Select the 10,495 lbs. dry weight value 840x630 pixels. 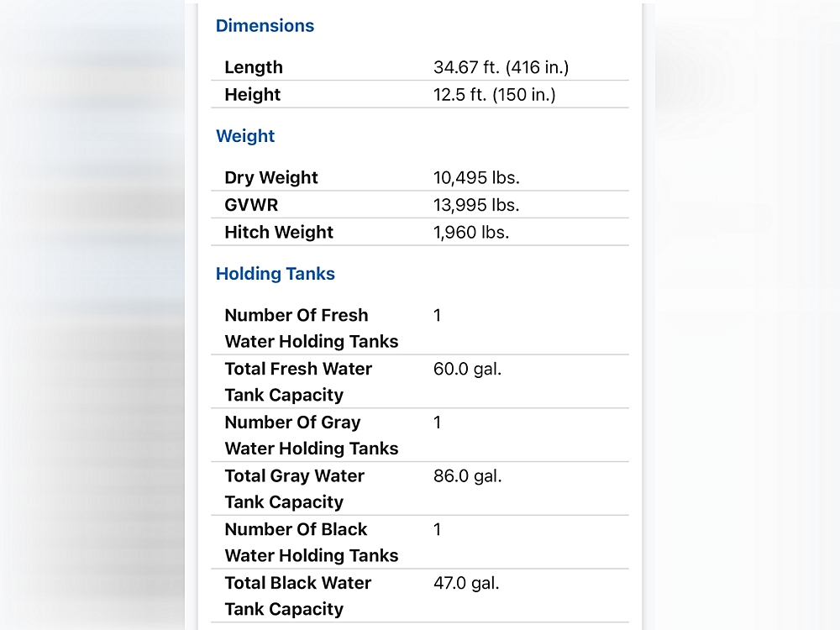tap(476, 177)
